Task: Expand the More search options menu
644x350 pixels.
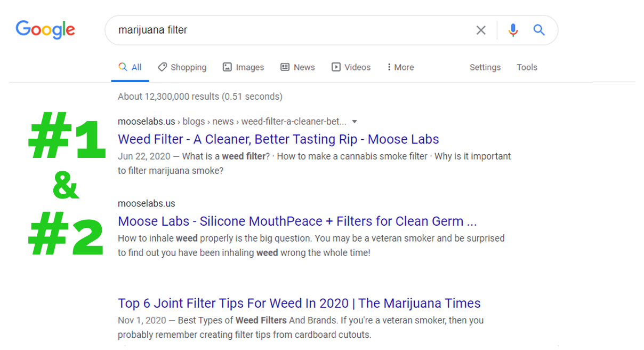Action: click(x=400, y=67)
